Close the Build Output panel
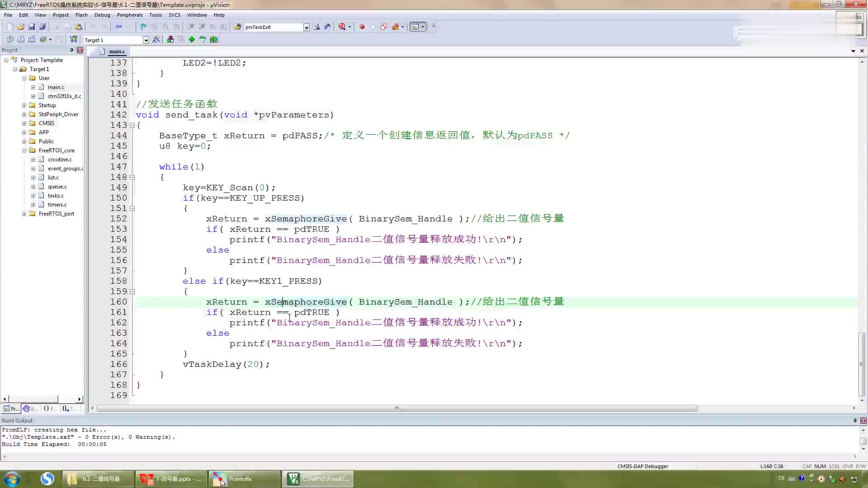 (863, 420)
